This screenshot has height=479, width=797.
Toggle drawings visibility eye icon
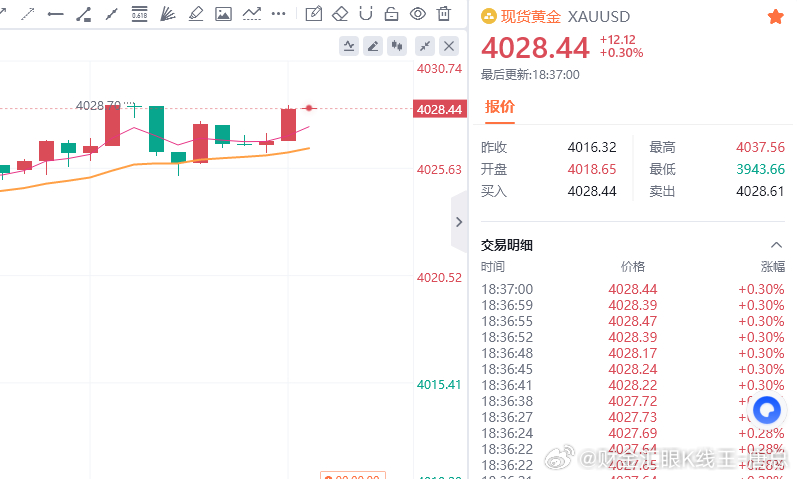[x=418, y=14]
